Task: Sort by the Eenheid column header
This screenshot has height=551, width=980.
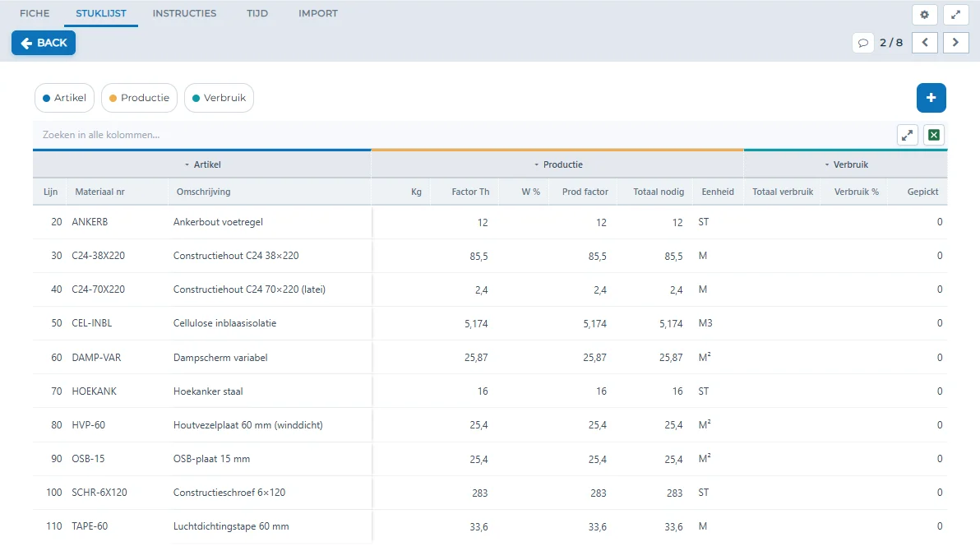Action: point(718,192)
